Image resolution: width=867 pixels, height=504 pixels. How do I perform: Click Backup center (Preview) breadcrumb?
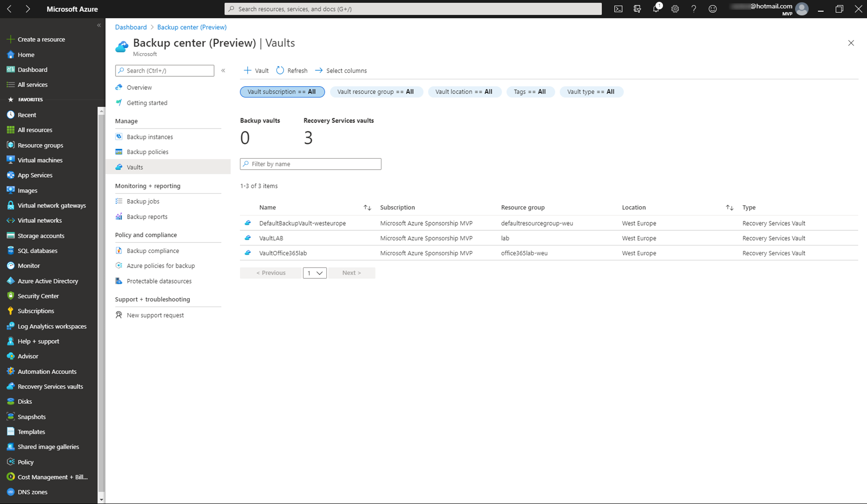coord(192,27)
